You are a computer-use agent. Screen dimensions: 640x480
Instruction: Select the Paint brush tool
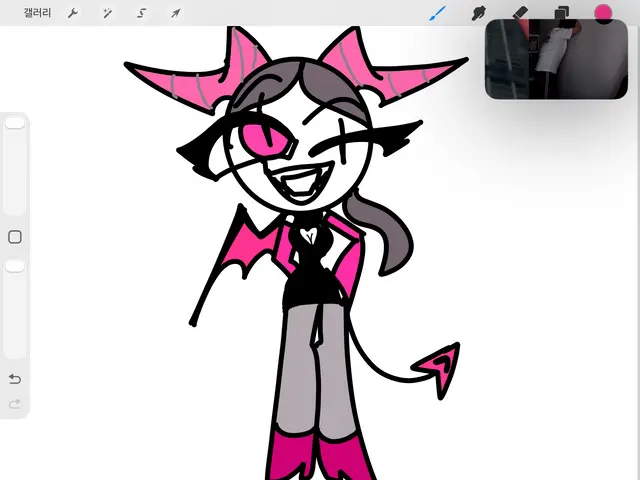pos(437,13)
